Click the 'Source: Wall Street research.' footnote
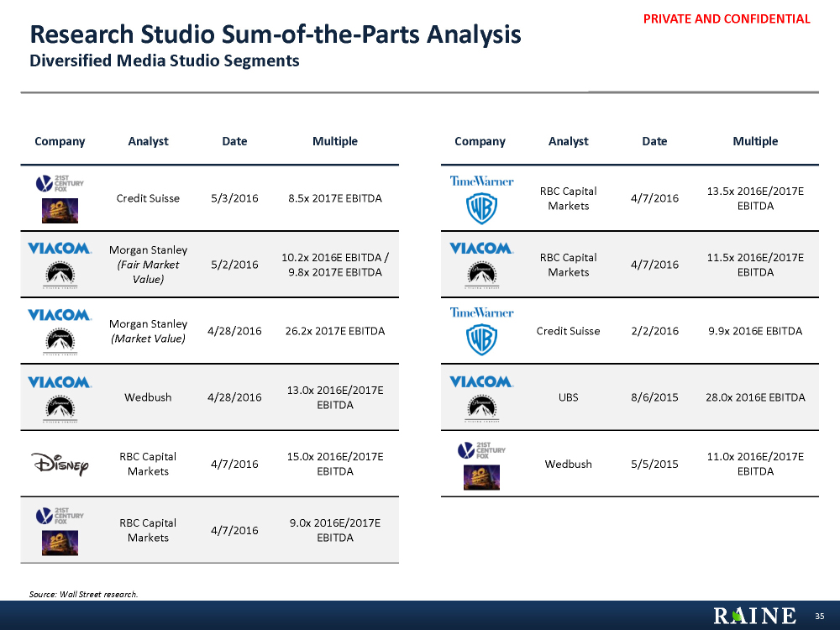The height and width of the screenshot is (630, 840). [83, 594]
